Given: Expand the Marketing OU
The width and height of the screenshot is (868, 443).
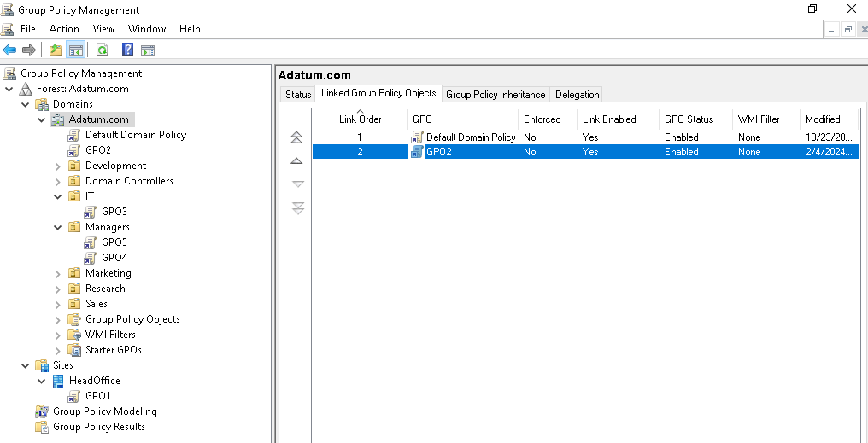Looking at the screenshot, I should point(57,273).
